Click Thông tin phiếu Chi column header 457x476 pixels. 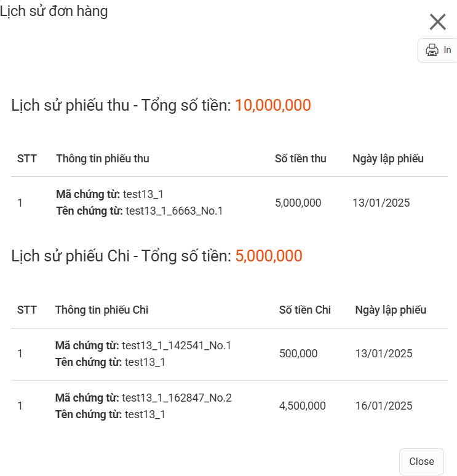click(x=101, y=309)
